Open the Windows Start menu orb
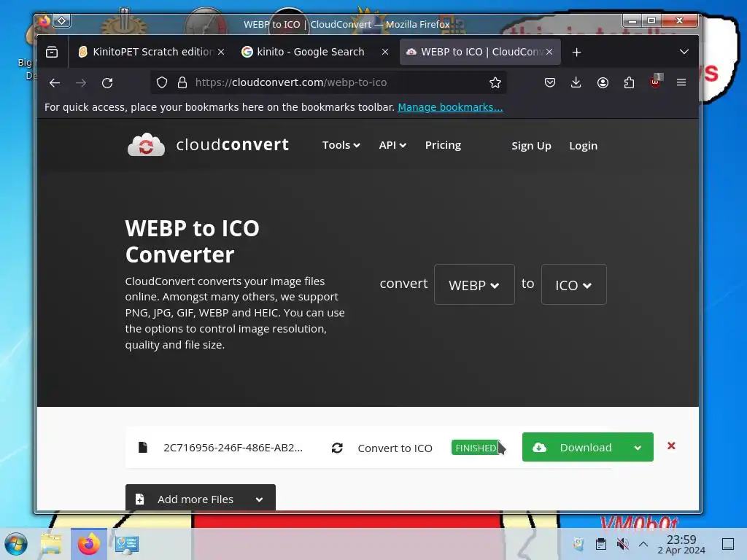This screenshot has width=747, height=560. (16, 544)
